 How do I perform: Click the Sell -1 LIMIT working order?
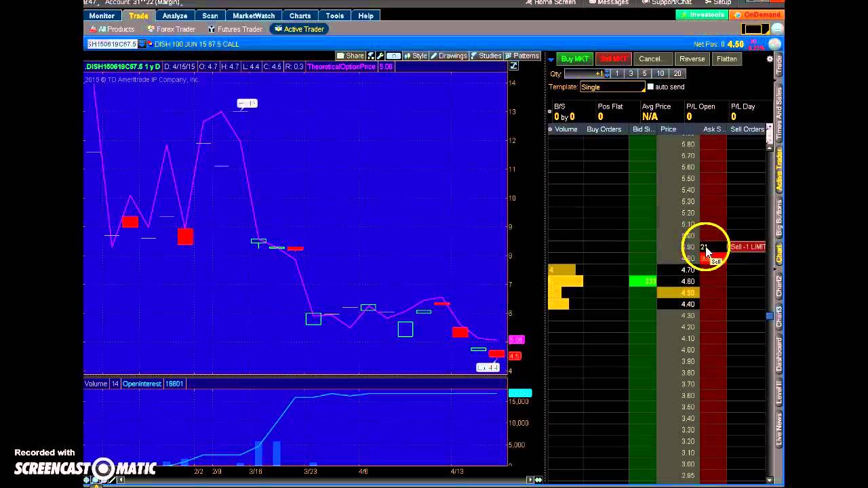[x=747, y=247]
